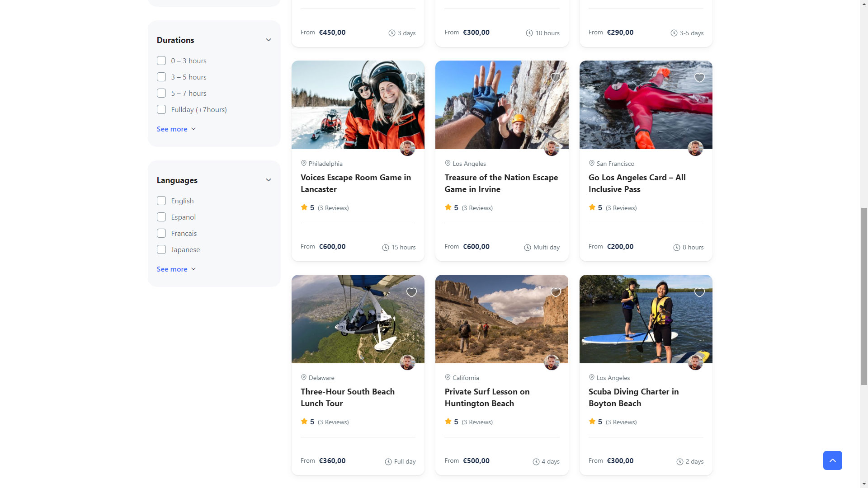Click the page vertical scrollbar
The height and width of the screenshot is (488, 868).
pyautogui.click(x=864, y=296)
